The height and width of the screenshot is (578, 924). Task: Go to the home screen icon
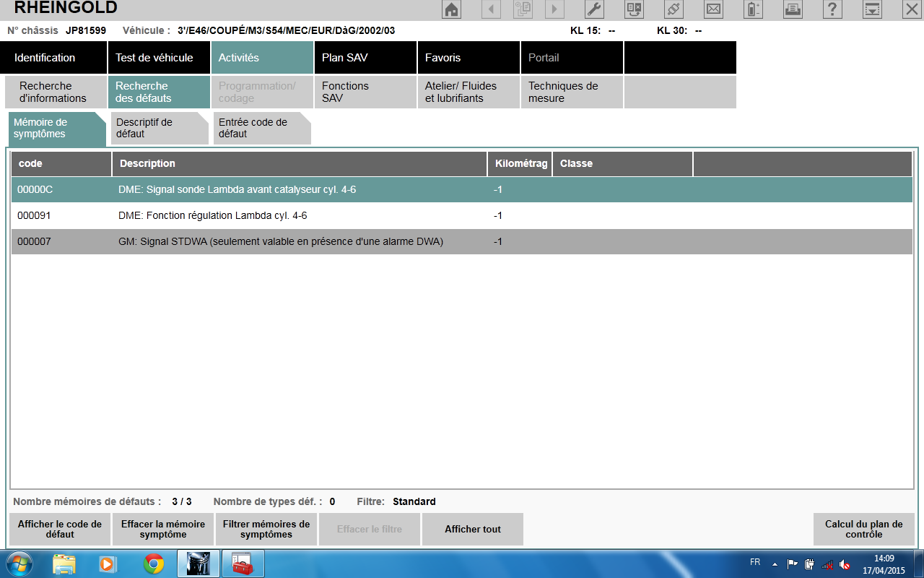click(451, 9)
